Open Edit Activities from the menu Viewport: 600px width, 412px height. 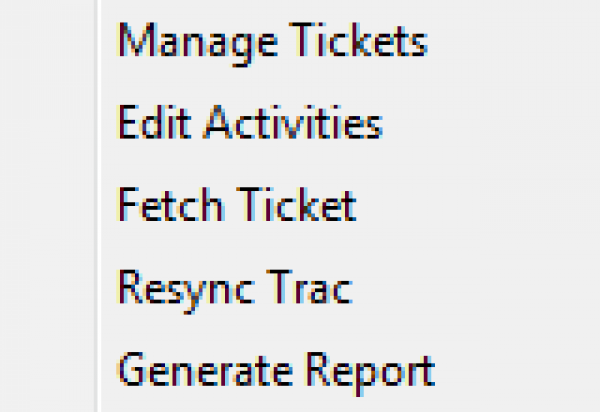(x=250, y=125)
